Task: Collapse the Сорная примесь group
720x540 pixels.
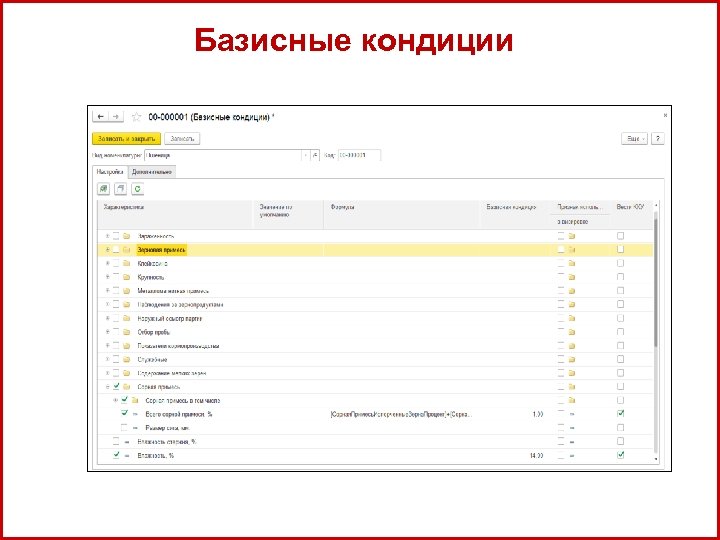Action: point(107,387)
